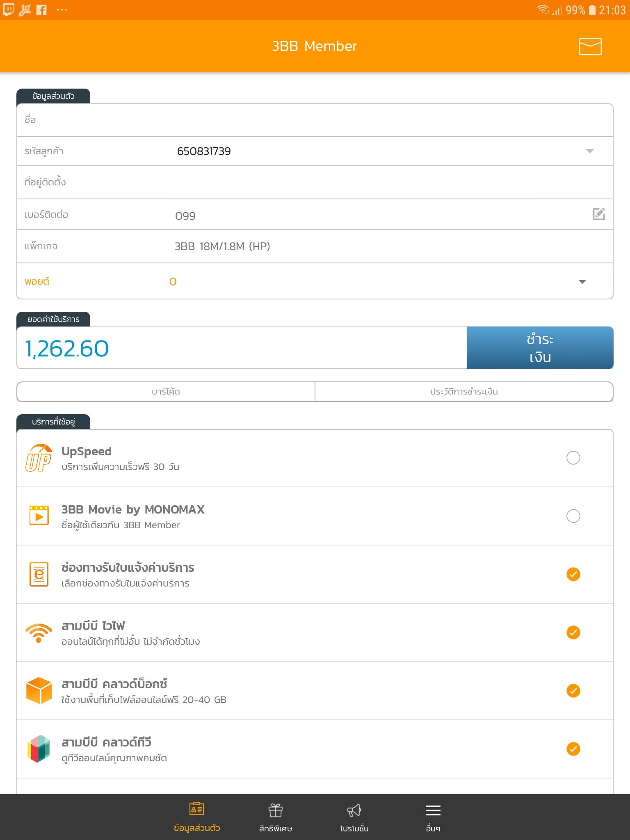Viewport: 630px width, 840px height.
Task: Tap the blue ชำระเงิน pay button
Action: click(x=540, y=348)
